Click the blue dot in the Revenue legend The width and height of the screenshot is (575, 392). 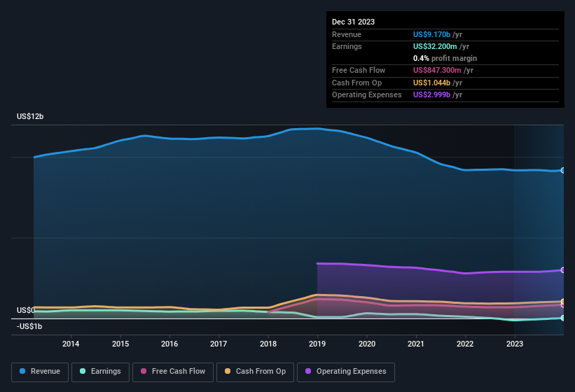tap(23, 372)
